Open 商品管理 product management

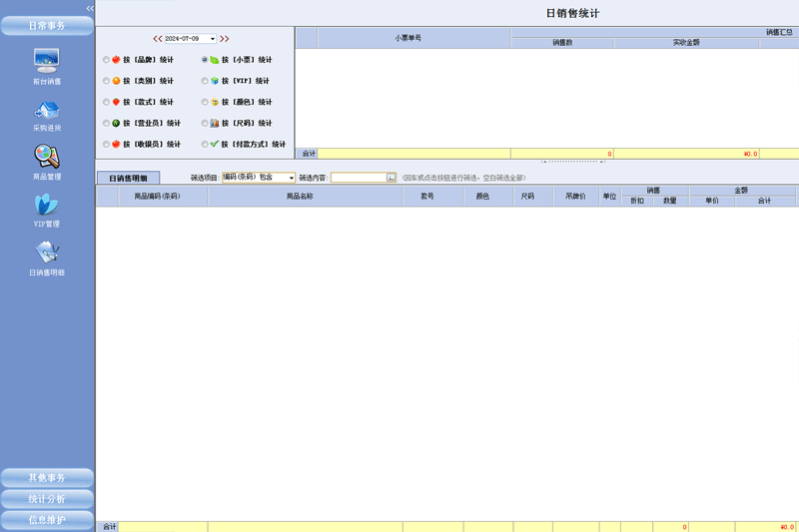coord(47,158)
